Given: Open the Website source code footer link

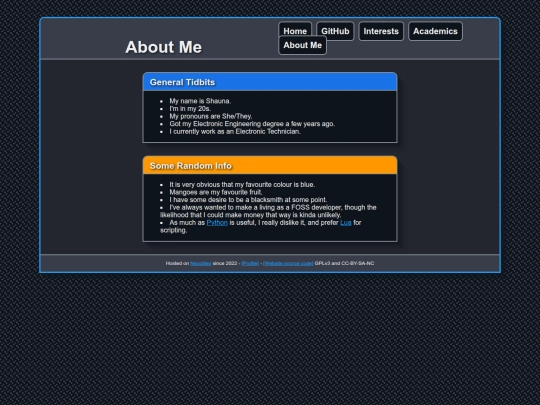Looking at the screenshot, I should pyautogui.click(x=288, y=263).
